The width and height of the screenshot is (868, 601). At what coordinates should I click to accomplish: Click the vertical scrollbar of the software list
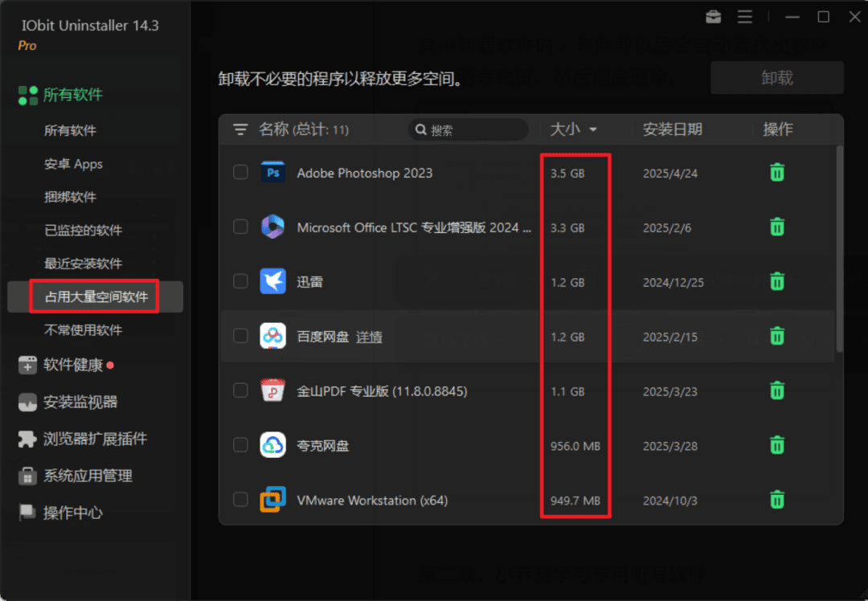click(839, 249)
